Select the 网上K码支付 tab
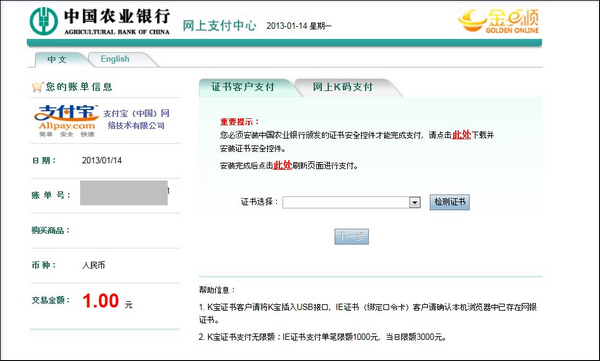This screenshot has width=600, height=361. pyautogui.click(x=343, y=87)
